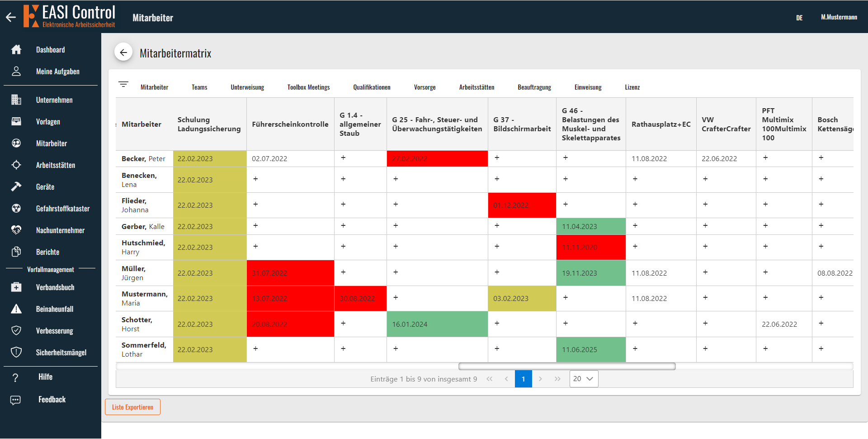
Task: Open the page size dropdown showing 20
Action: point(584,379)
